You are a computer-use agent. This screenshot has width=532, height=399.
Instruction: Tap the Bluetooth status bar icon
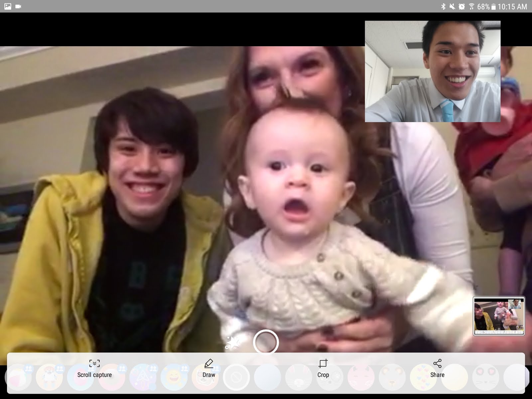[x=443, y=6]
